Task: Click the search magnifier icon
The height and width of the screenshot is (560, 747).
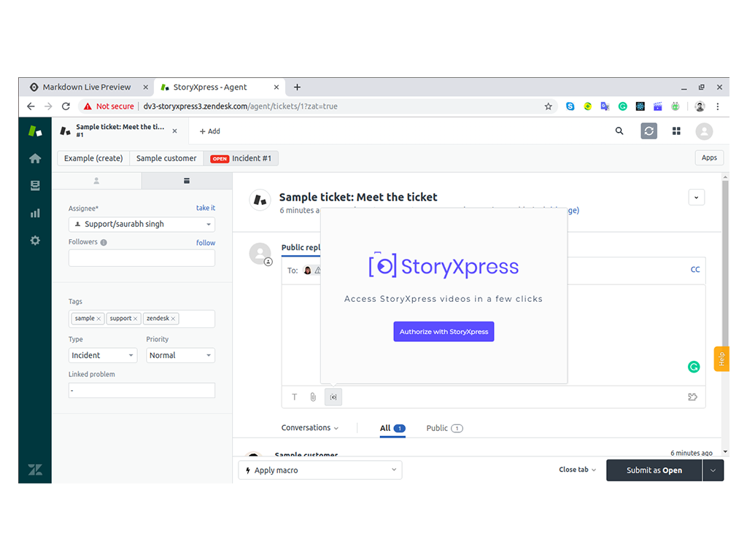Action: click(x=619, y=131)
